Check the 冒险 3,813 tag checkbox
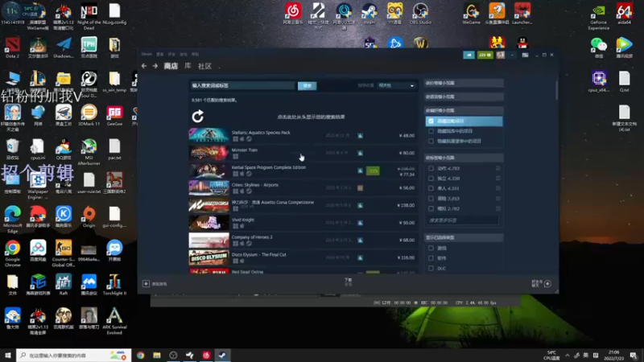Screen dimensions: 644x362 click(x=431, y=199)
